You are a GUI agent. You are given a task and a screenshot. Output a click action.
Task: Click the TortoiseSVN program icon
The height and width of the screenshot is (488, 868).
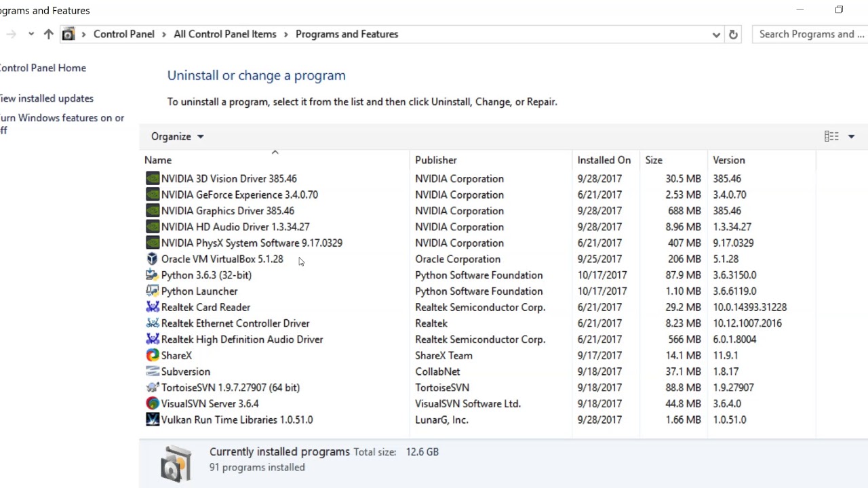(153, 388)
